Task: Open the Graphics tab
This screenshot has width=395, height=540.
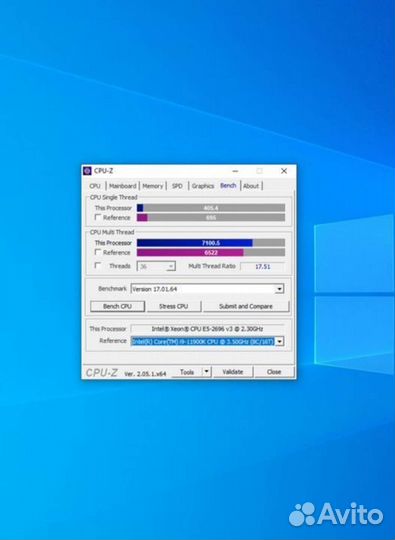Action: click(x=203, y=186)
